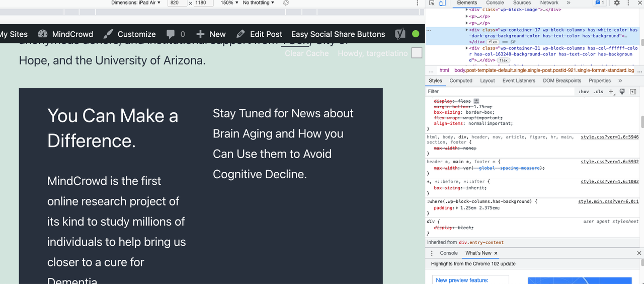Open the MindCrowd dashboard menu item
This screenshot has height=284, width=644.
(65, 34)
